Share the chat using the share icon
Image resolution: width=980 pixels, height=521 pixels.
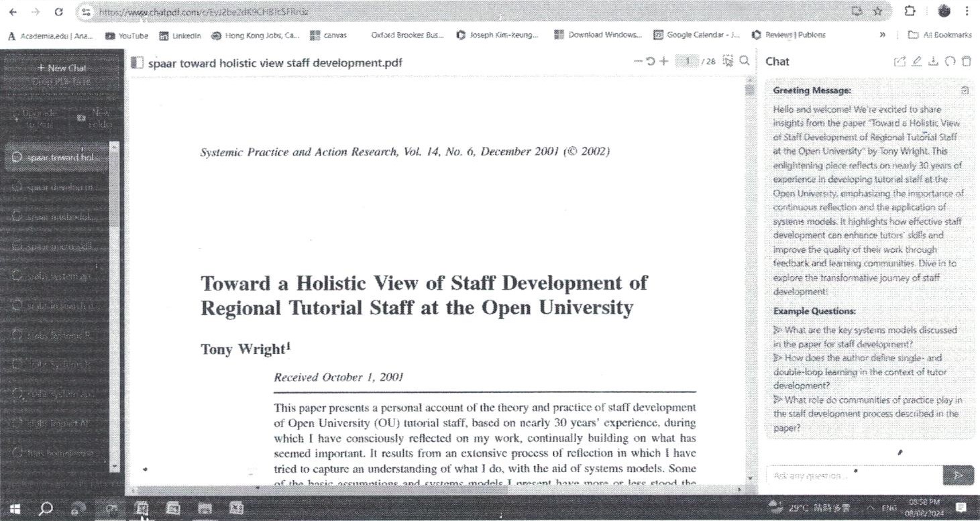point(900,62)
